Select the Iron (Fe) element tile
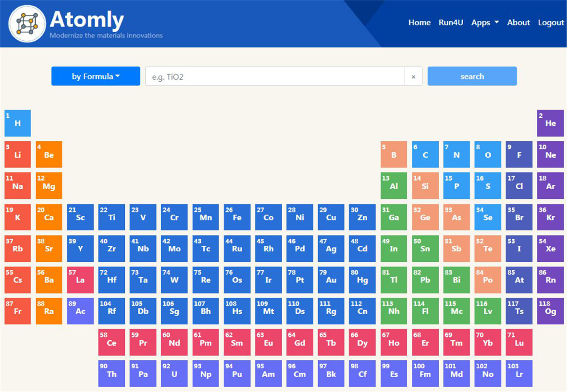Viewport: 567px width, 392px height. click(x=237, y=217)
